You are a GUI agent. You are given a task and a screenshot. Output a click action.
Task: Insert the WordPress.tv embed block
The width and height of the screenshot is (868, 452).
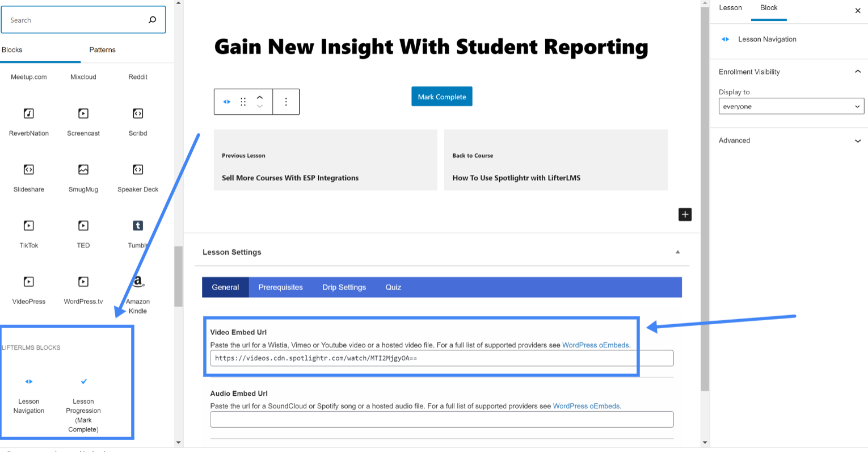pyautogui.click(x=83, y=291)
